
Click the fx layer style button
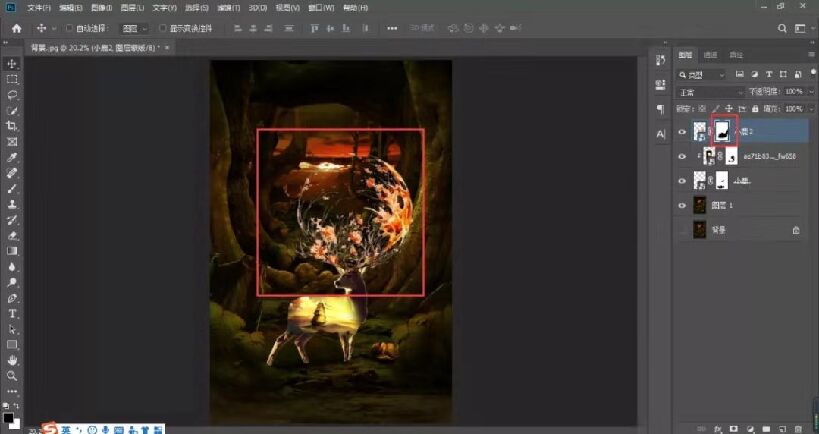point(719,429)
